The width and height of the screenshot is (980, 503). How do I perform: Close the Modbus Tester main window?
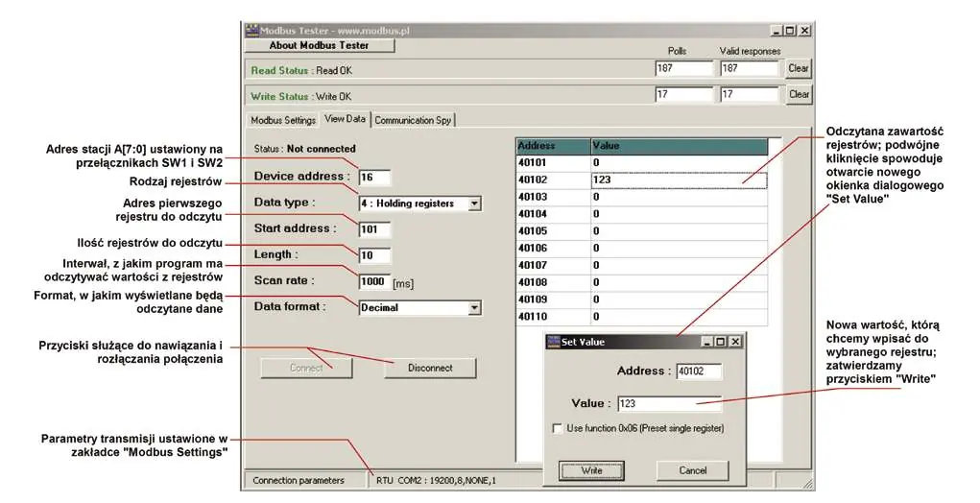(x=805, y=31)
